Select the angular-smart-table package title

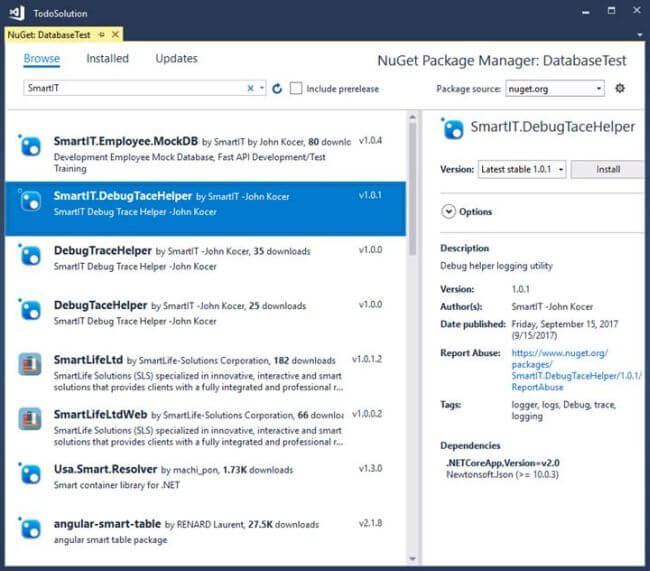[x=107, y=524]
